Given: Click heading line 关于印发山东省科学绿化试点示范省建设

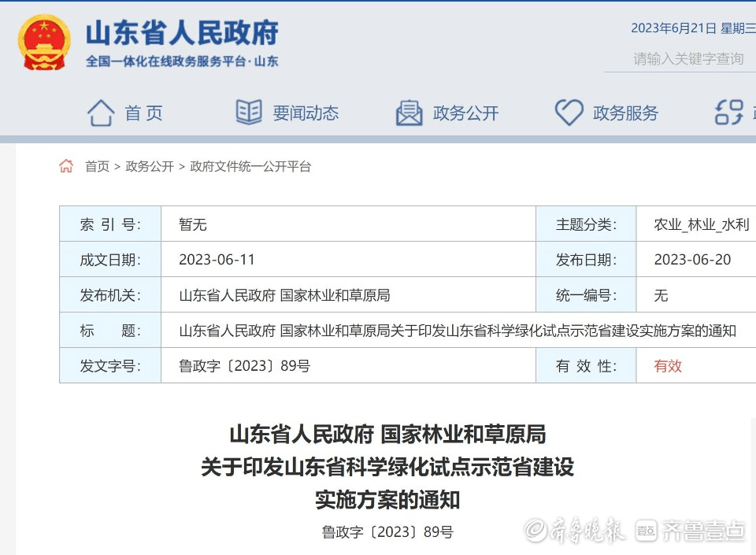Looking at the screenshot, I should click(x=387, y=468).
